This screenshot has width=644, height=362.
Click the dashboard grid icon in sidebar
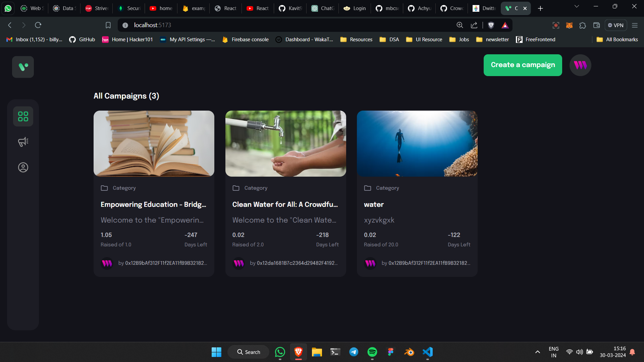23,116
